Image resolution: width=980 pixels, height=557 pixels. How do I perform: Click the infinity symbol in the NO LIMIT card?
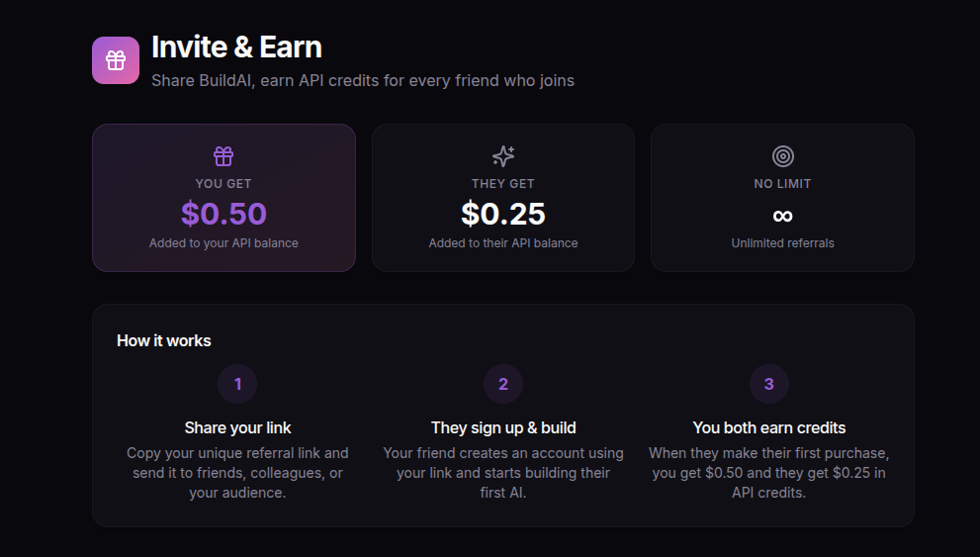pos(782,215)
